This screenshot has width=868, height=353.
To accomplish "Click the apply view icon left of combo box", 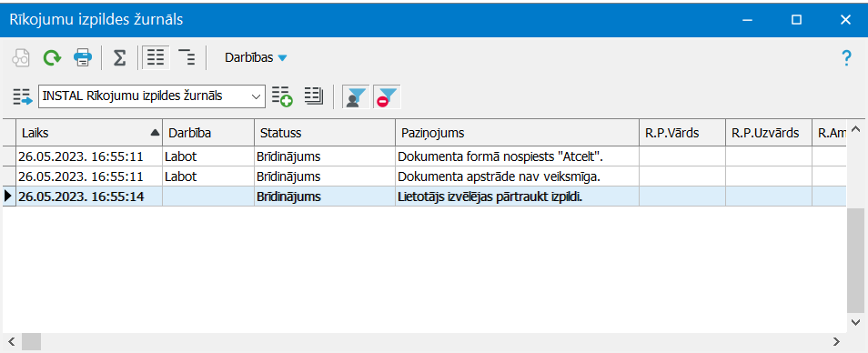I will pyautogui.click(x=24, y=96).
